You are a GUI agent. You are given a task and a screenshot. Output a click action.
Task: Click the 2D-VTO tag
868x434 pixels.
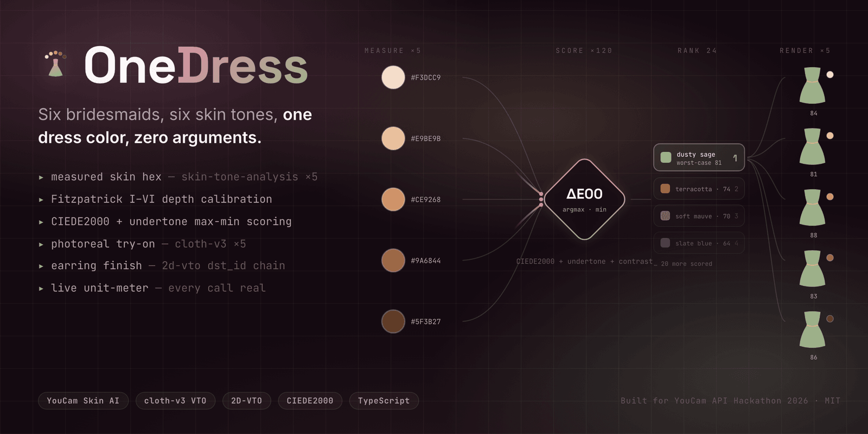(247, 401)
